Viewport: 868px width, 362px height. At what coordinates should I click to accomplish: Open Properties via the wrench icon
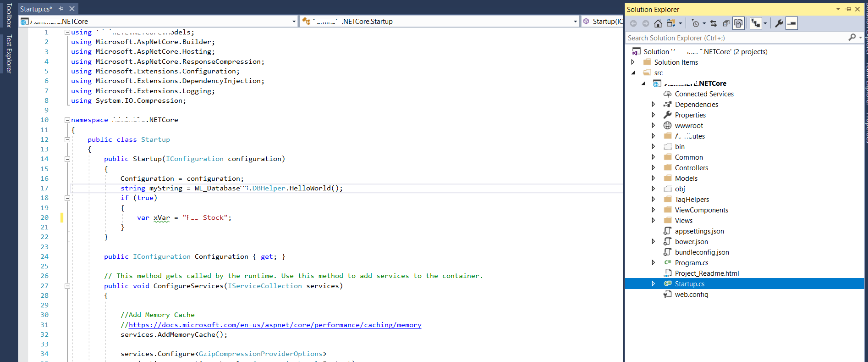coord(779,23)
